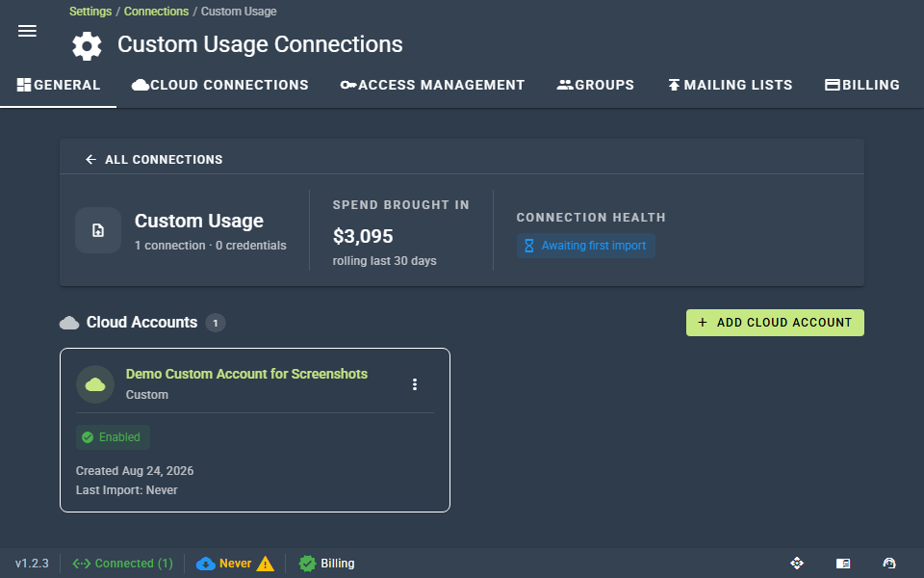Click the Connections breadcrumb link
The image size is (924, 578).
pos(156,12)
